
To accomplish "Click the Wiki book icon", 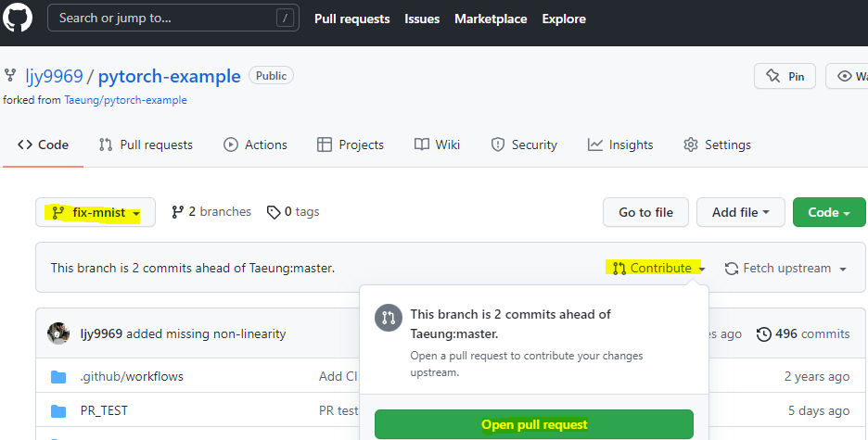I will tap(422, 145).
